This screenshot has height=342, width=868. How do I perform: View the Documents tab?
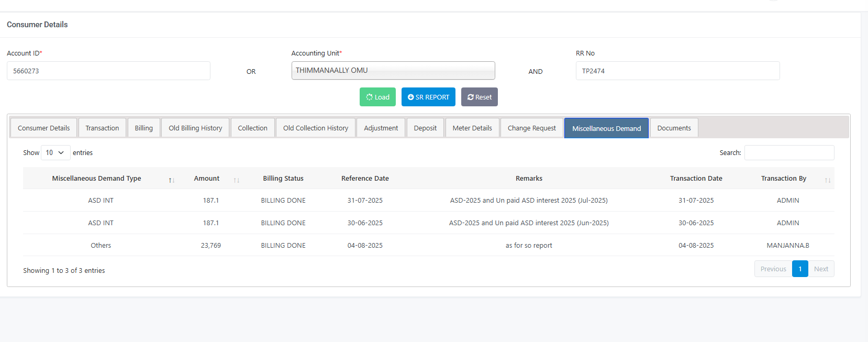coord(674,128)
